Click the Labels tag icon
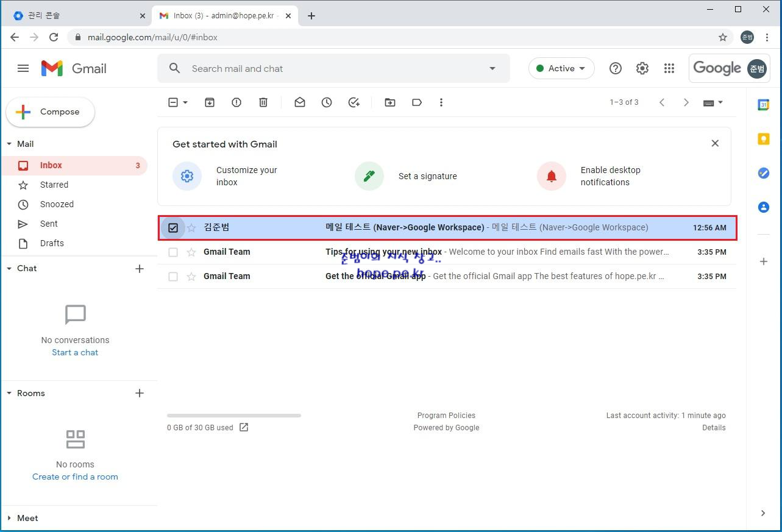The height and width of the screenshot is (532, 782). [417, 102]
